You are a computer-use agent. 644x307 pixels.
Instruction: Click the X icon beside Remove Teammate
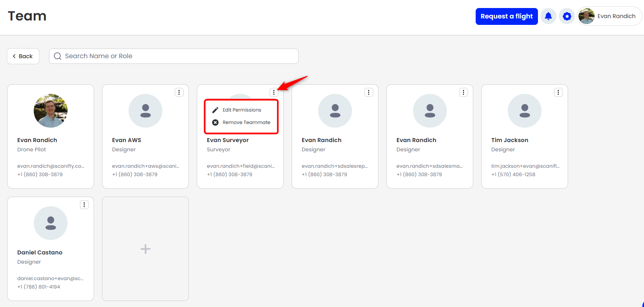click(x=215, y=122)
